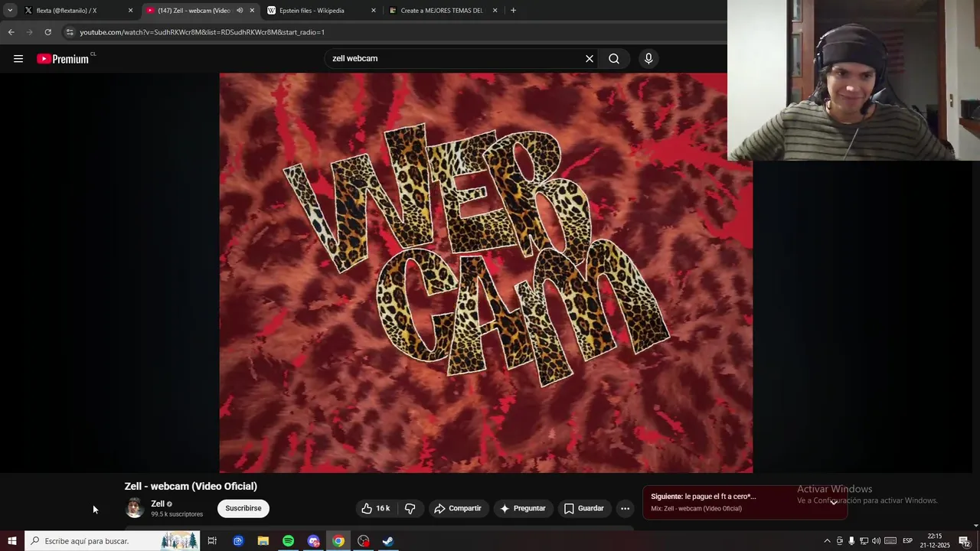The width and height of the screenshot is (980, 551).
Task: Open the volume control tray icon
Action: [x=876, y=541]
